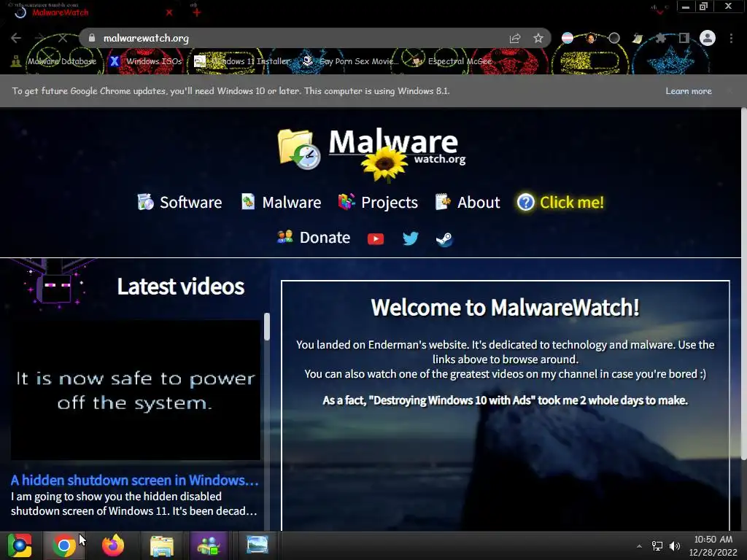Open the dark circle extension icon
This screenshot has height=560, width=747.
[614, 38]
